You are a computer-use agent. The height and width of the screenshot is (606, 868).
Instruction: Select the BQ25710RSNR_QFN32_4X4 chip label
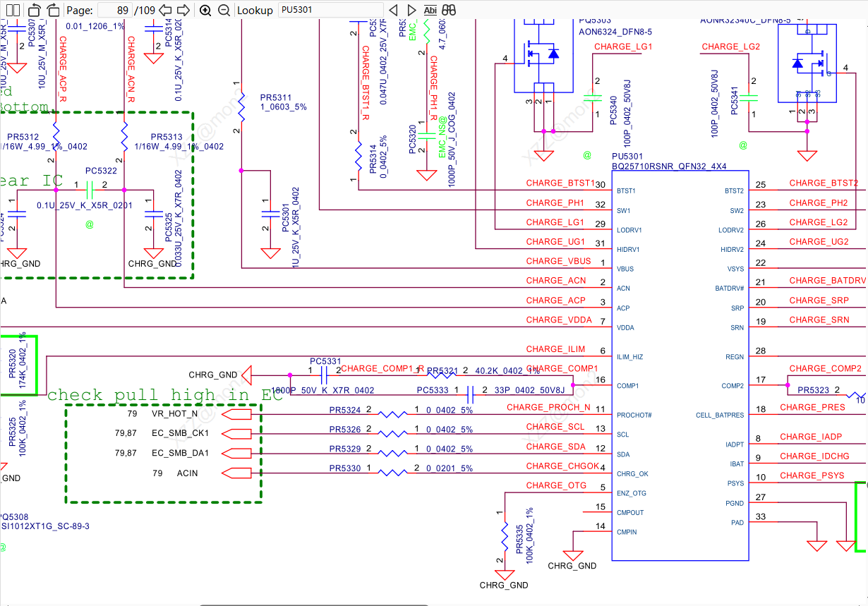pyautogui.click(x=669, y=166)
